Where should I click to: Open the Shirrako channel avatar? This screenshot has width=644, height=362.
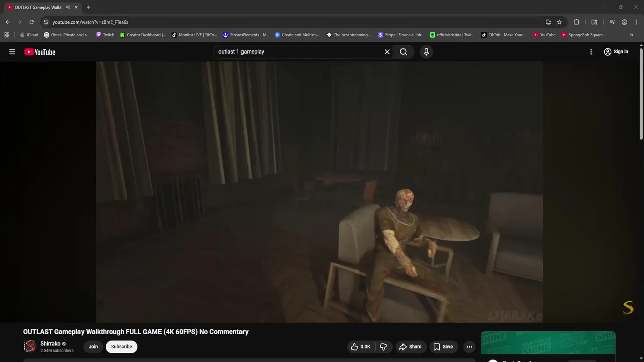tap(30, 346)
